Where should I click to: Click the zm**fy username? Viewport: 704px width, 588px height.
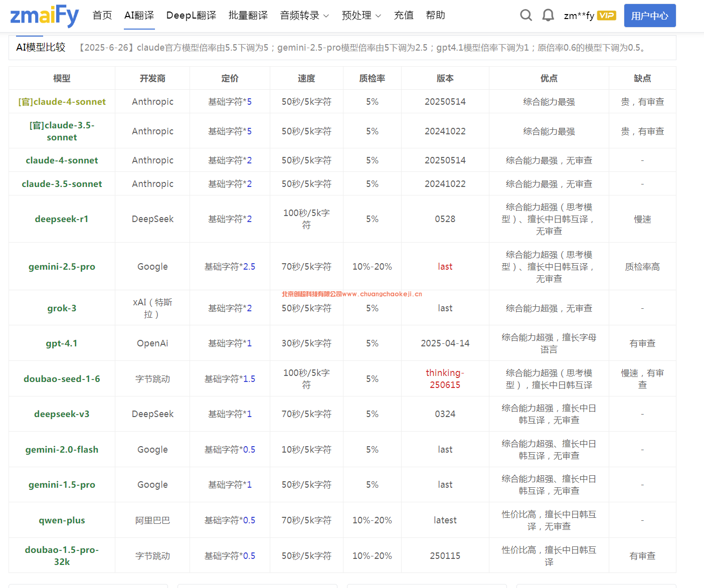(579, 16)
